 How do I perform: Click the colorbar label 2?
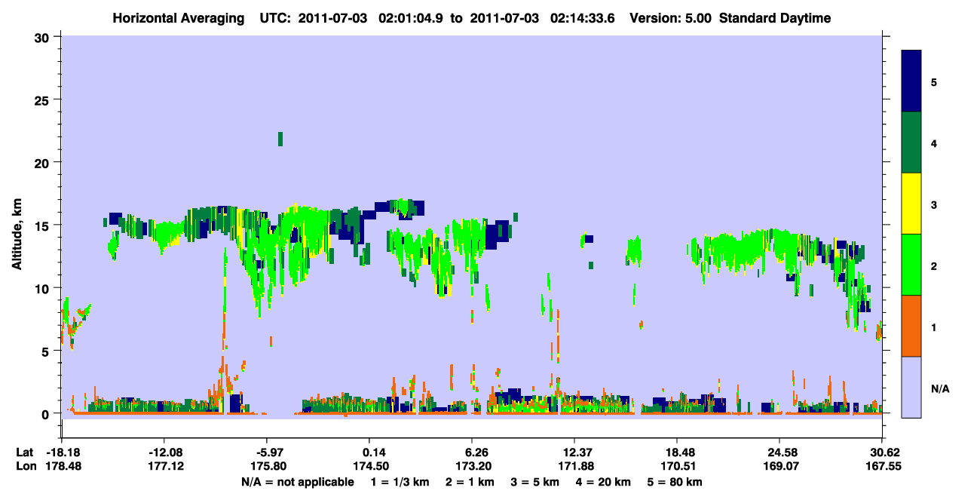coord(934,266)
